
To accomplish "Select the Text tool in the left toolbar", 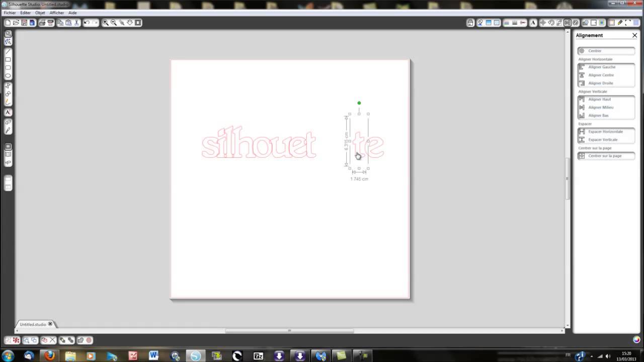I will point(8,112).
